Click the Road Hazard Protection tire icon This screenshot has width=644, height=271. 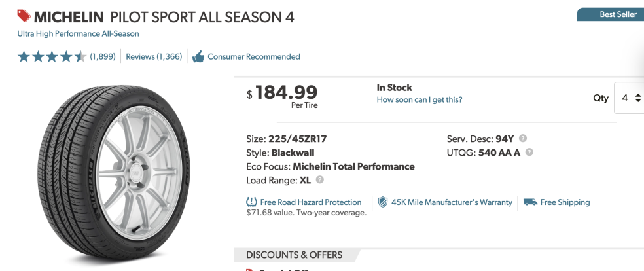tap(251, 202)
